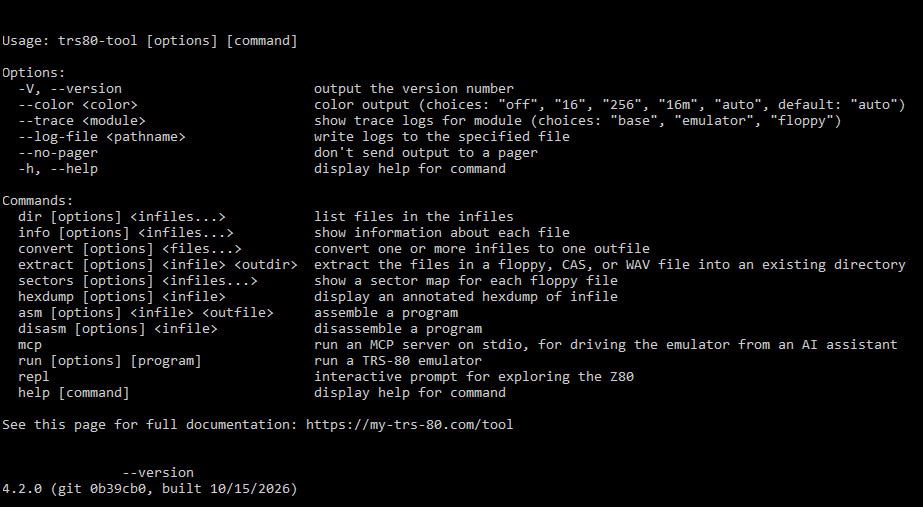Click the --log-file <pathname> option
The image size is (923, 507).
pos(102,137)
